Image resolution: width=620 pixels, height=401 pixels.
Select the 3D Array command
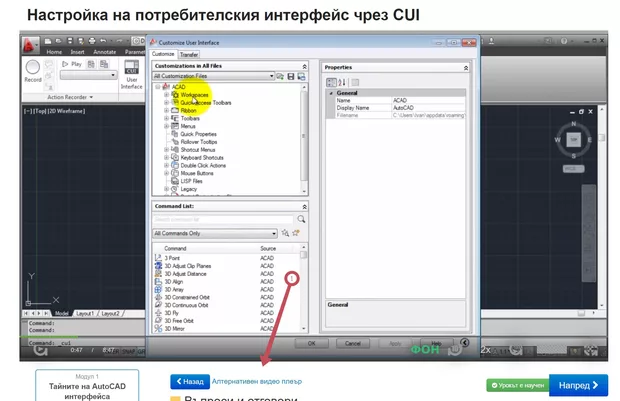tap(226, 289)
